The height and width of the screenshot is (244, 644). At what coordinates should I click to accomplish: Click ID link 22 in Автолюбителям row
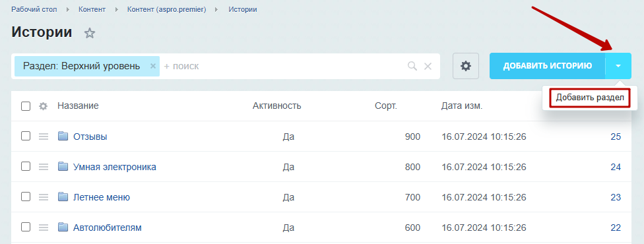(616, 227)
